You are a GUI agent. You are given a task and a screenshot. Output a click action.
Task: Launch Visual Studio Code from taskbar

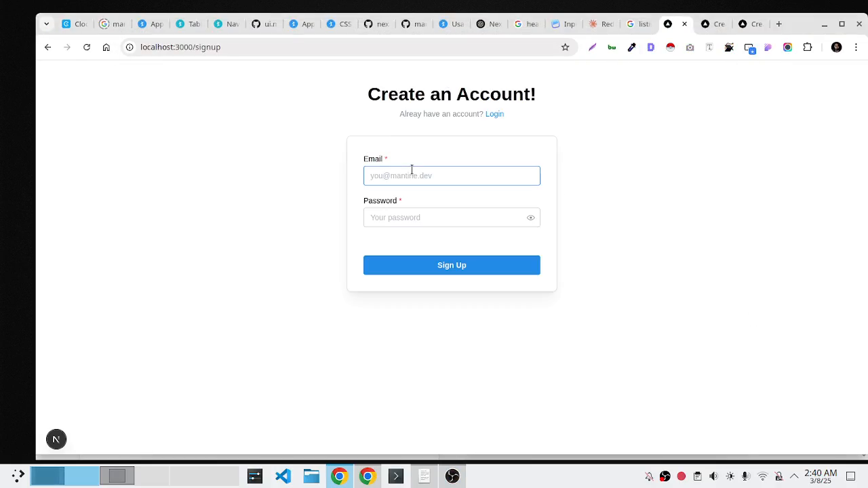coord(283,476)
